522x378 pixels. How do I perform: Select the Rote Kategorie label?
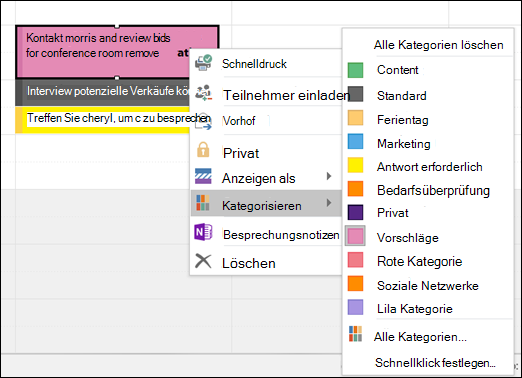[419, 261]
